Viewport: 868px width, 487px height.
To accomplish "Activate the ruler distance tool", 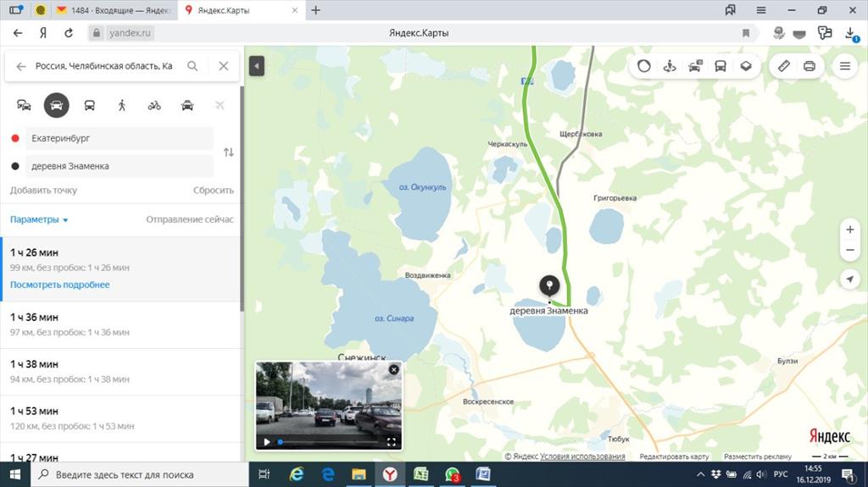I will tap(784, 66).
